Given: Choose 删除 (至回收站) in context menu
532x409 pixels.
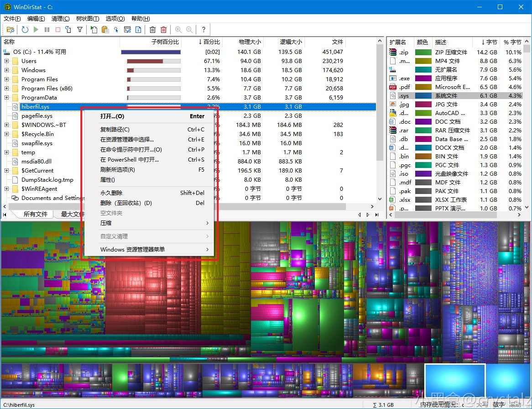Looking at the screenshot, I should pos(149,203).
